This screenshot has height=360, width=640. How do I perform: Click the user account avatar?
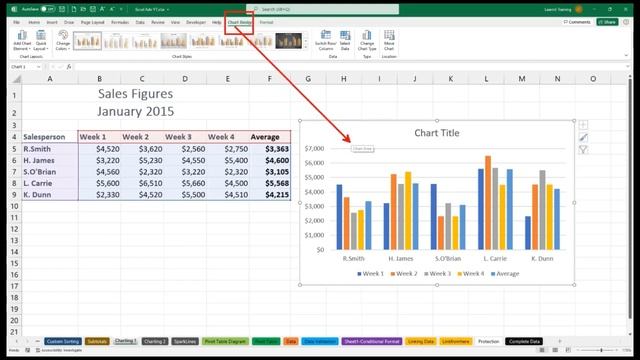coord(578,9)
